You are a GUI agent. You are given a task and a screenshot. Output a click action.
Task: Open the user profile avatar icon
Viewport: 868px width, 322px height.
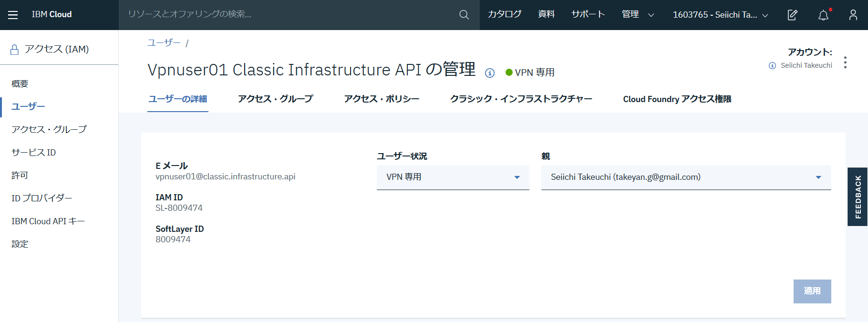click(853, 15)
